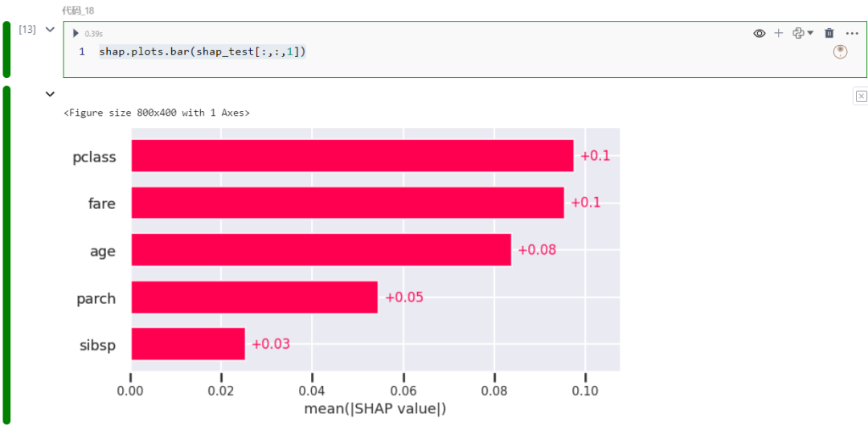Clear the output with the X icon
868x447 pixels.
pyautogui.click(x=861, y=96)
